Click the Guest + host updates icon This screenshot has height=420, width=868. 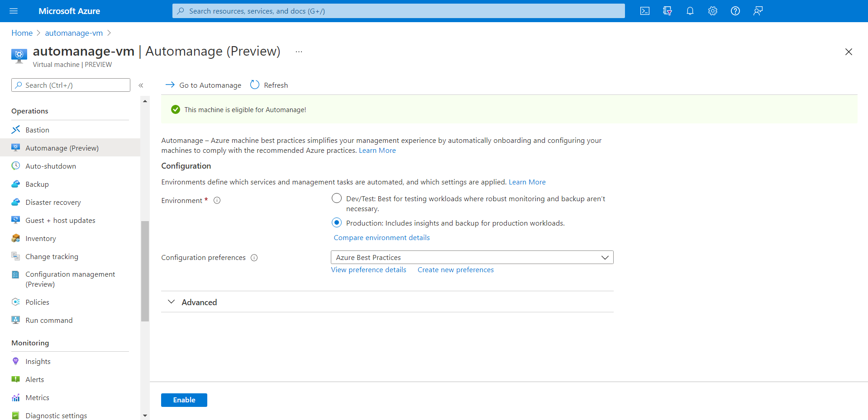point(16,220)
